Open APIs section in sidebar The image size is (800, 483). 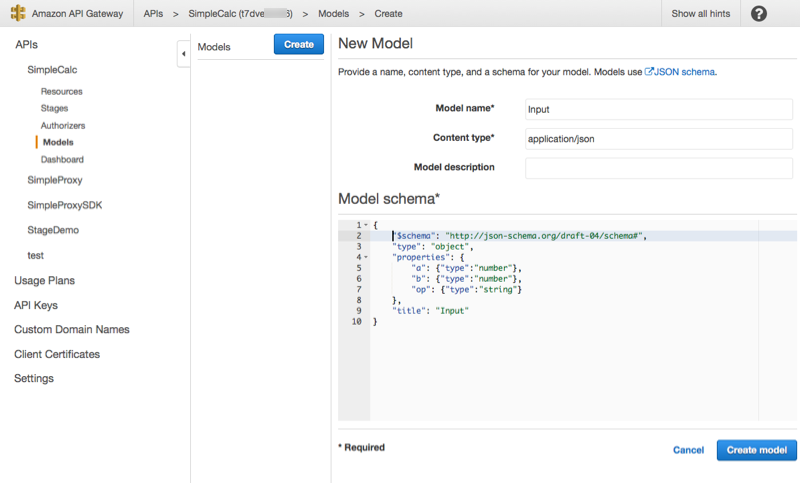[x=26, y=44]
